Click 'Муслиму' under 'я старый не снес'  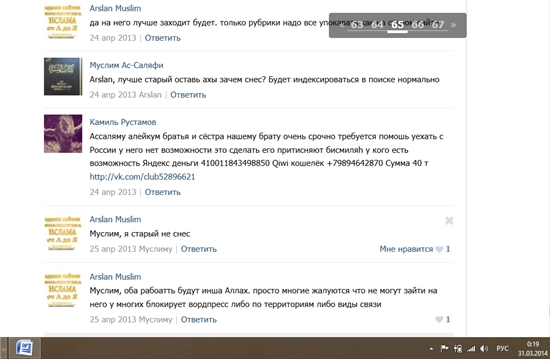point(155,249)
